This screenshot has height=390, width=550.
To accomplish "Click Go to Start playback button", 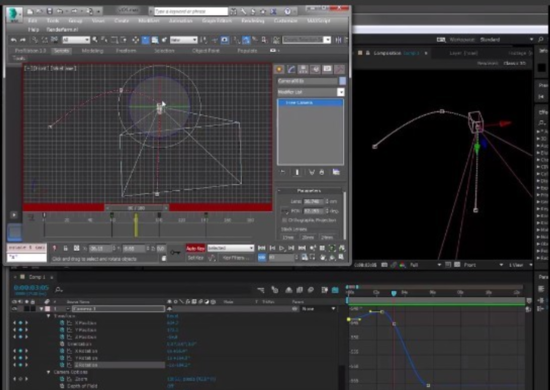I will tap(262, 248).
